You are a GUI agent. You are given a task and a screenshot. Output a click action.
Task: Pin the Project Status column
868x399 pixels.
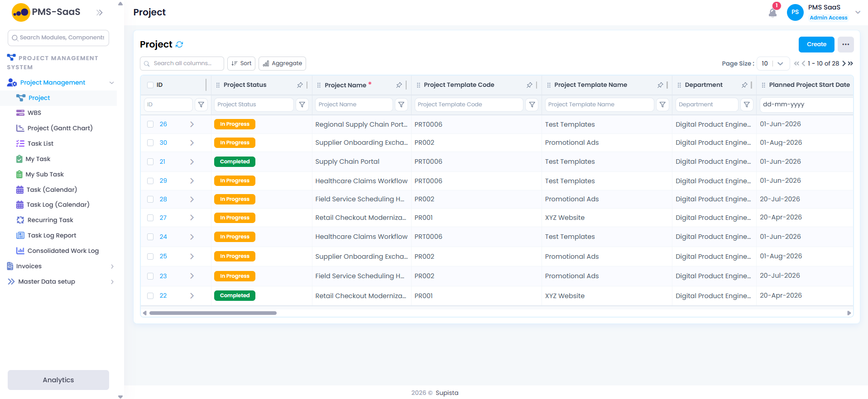click(x=300, y=85)
